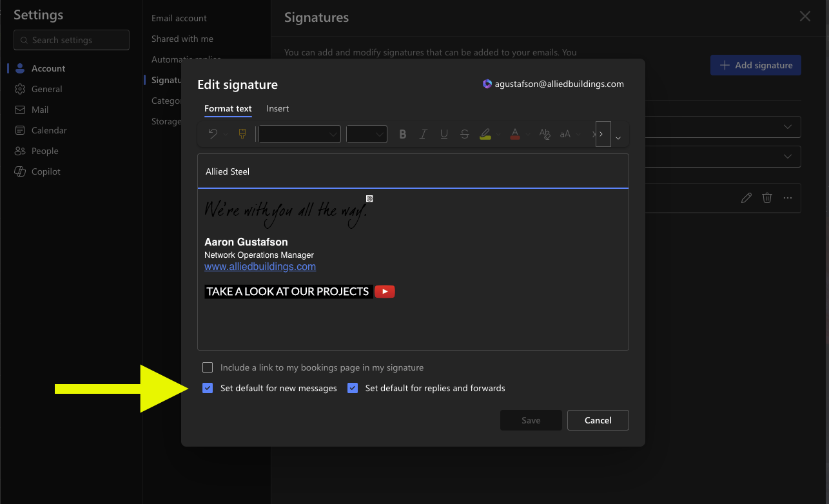Open the font size dropdown

click(366, 134)
